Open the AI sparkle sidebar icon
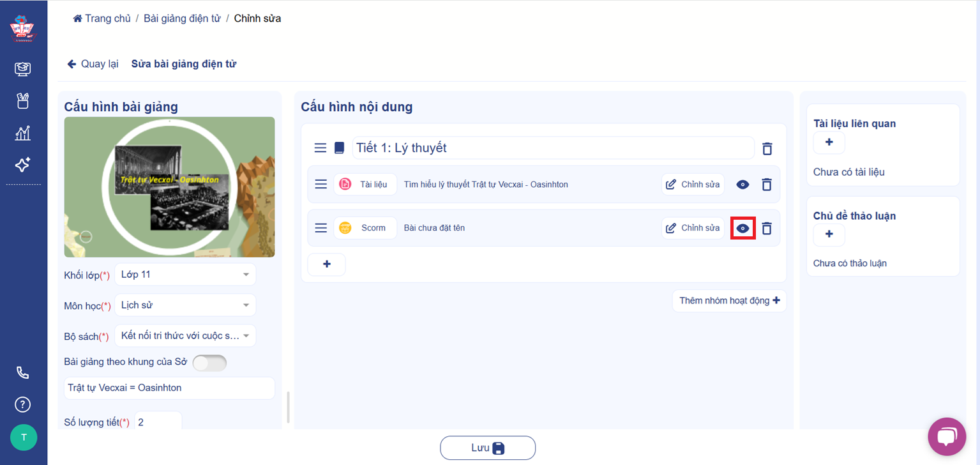Image resolution: width=980 pixels, height=465 pixels. click(x=23, y=165)
